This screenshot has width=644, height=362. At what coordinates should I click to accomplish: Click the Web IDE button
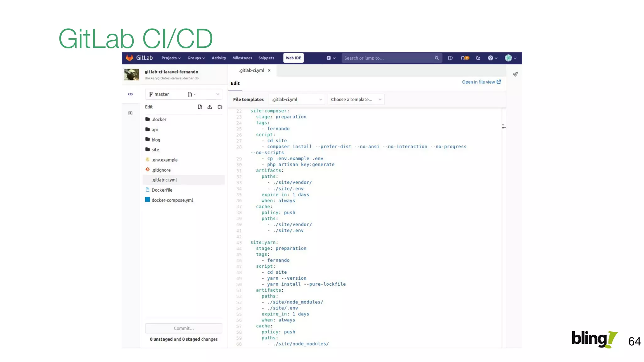(x=293, y=58)
